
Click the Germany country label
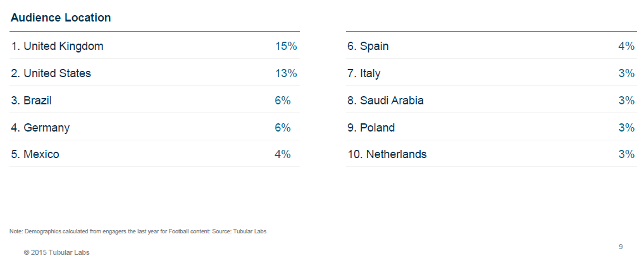(x=40, y=128)
